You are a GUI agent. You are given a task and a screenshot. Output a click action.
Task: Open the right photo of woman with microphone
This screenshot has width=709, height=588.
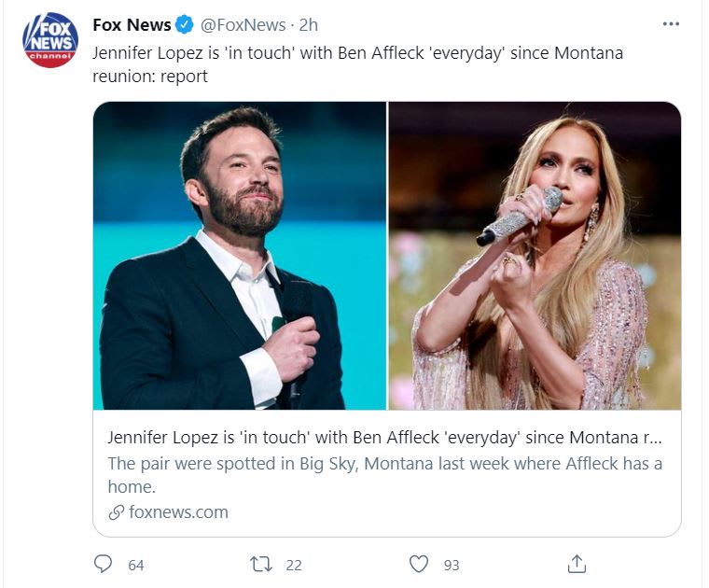click(535, 255)
